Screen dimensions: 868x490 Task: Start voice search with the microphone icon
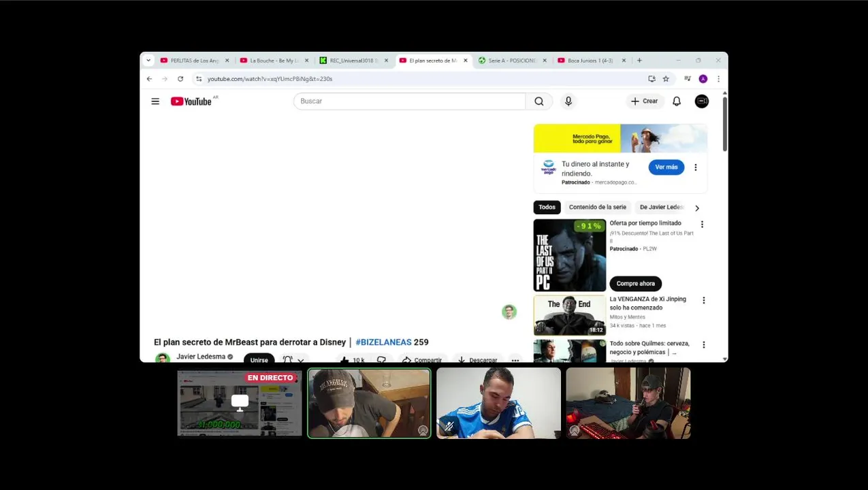(568, 101)
